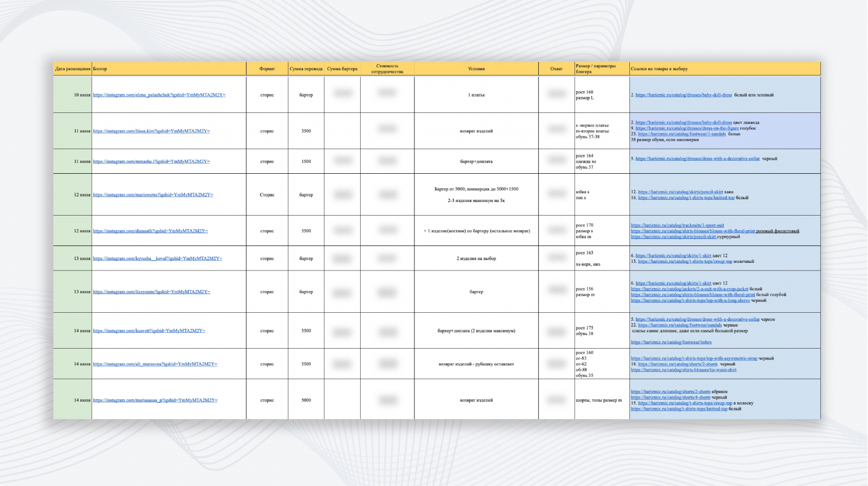Open baby-doll-dress link marked цвет лаванда
Image resolution: width=868 pixels, height=486 pixels.
click(684, 123)
